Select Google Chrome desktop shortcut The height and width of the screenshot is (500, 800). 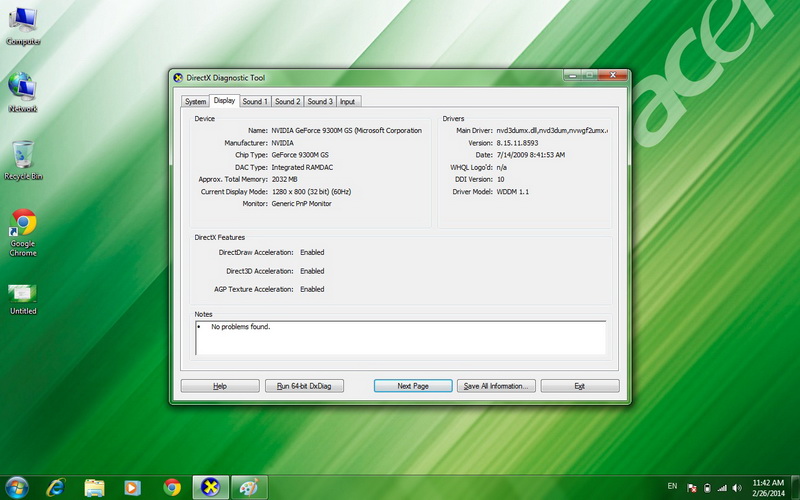pyautogui.click(x=23, y=233)
